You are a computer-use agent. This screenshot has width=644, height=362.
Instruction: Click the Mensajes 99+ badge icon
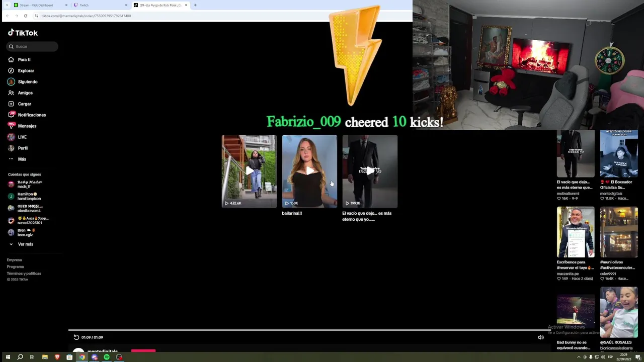point(11,126)
